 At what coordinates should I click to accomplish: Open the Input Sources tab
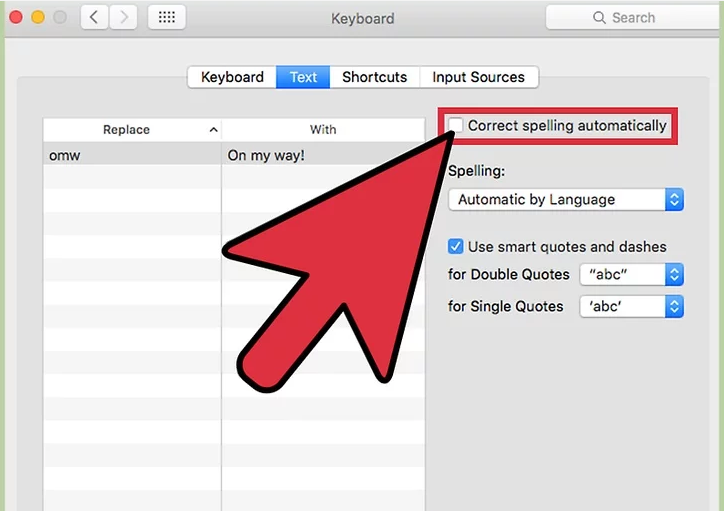click(x=478, y=77)
